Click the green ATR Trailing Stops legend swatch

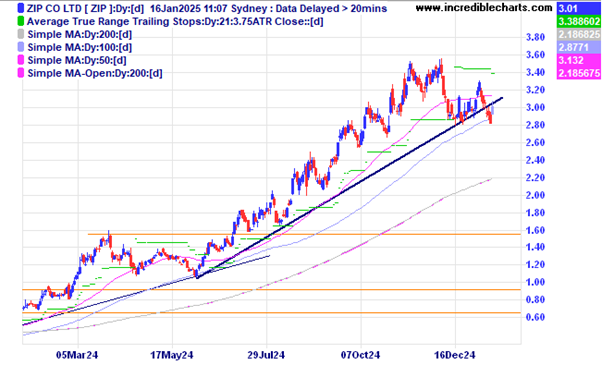click(21, 21)
